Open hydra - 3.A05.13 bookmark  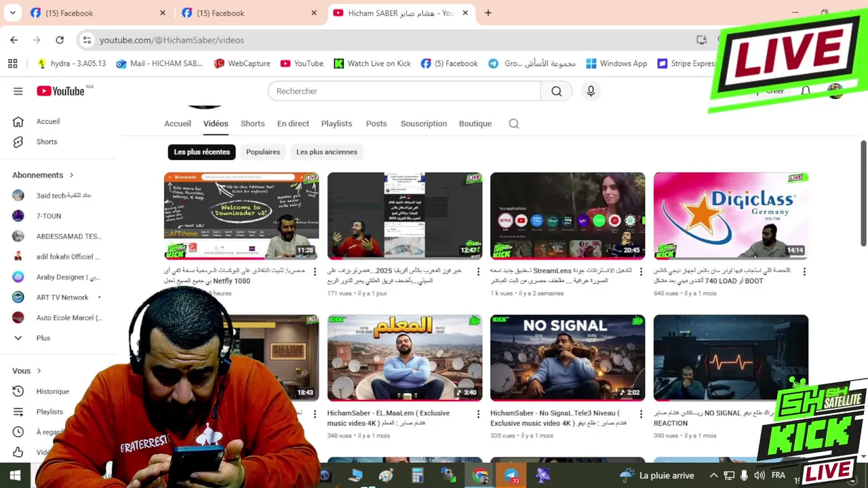tap(72, 63)
